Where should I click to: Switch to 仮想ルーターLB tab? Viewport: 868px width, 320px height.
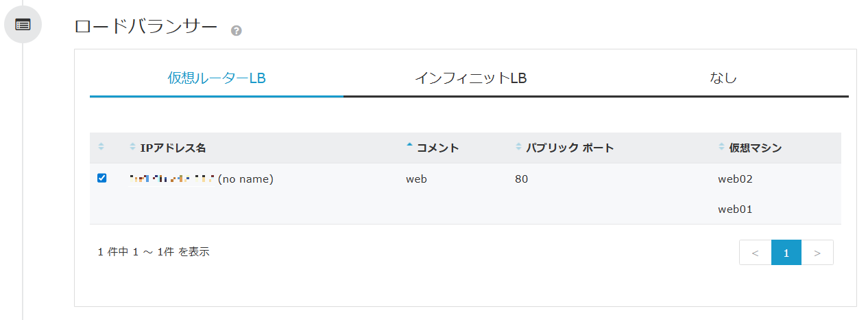(x=217, y=78)
